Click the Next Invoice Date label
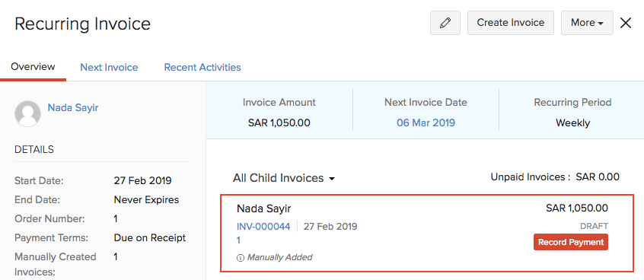 [426, 102]
